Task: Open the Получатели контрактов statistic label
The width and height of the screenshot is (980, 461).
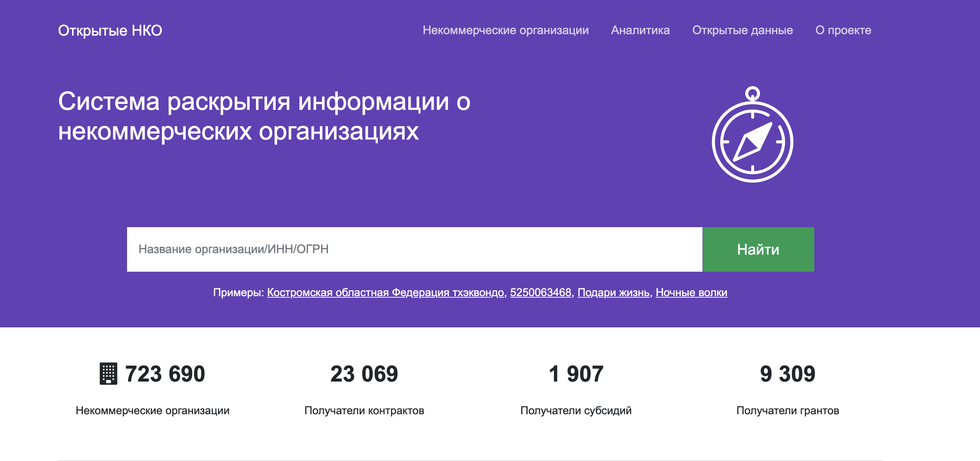Action: pos(364,411)
